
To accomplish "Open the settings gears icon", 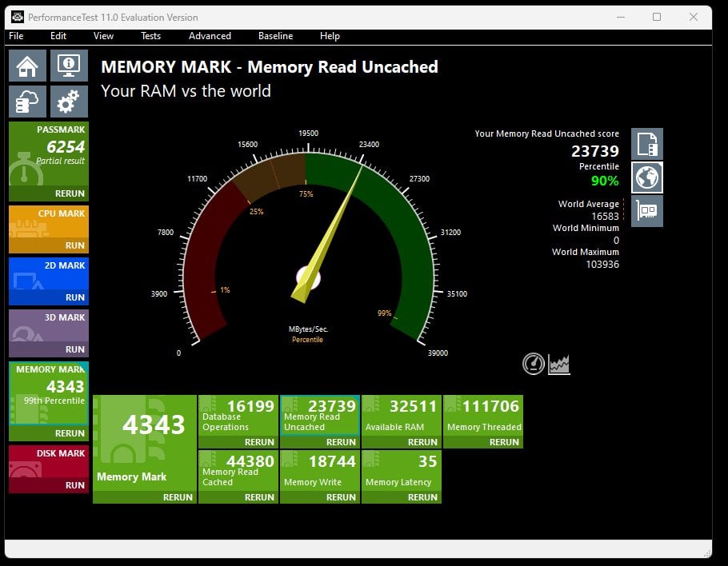I will coord(69,102).
